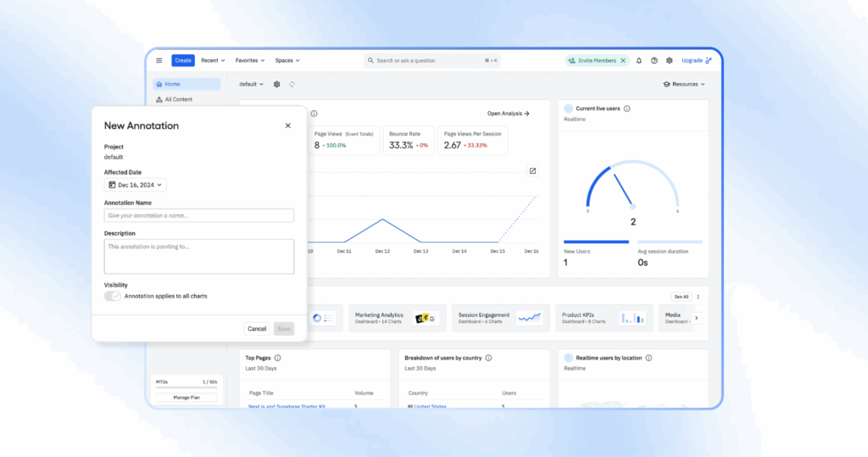Open Marketing Analytics dashboard card
The width and height of the screenshot is (868, 457).
[397, 318]
